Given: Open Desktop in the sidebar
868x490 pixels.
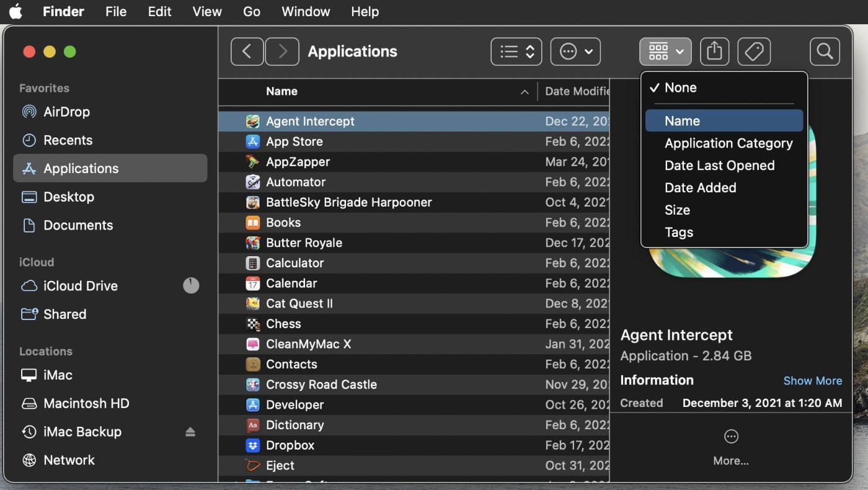Looking at the screenshot, I should [110, 197].
